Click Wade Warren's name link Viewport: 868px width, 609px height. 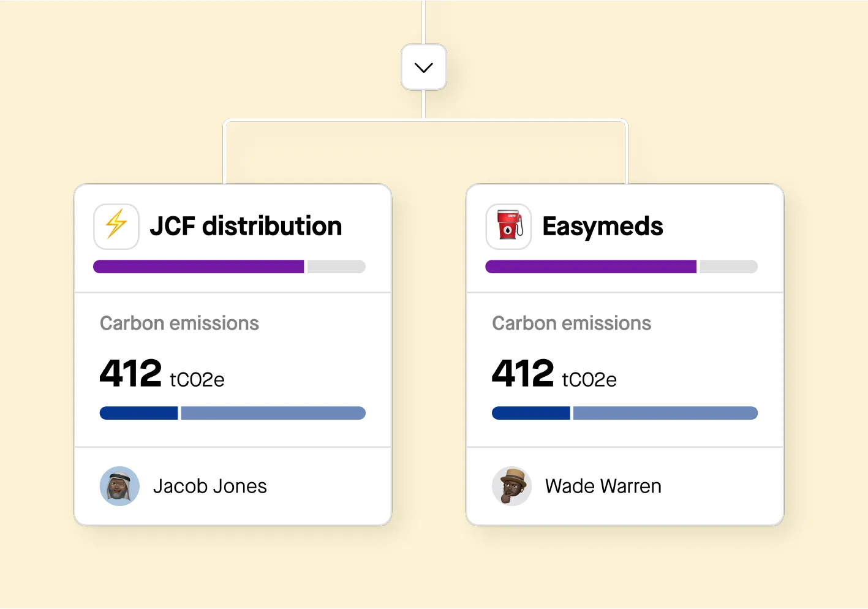(x=603, y=486)
